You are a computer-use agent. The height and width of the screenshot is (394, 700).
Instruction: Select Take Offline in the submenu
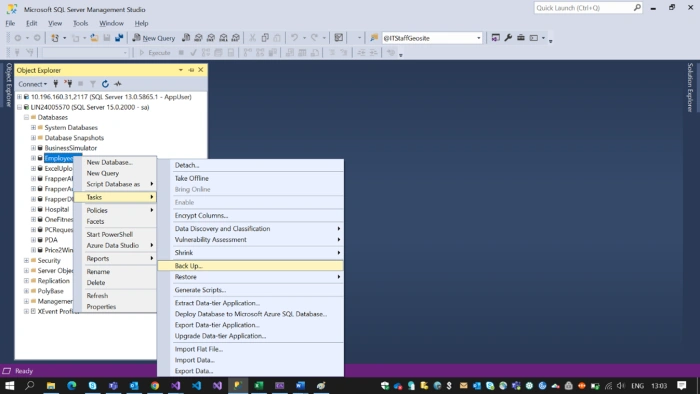(250, 178)
